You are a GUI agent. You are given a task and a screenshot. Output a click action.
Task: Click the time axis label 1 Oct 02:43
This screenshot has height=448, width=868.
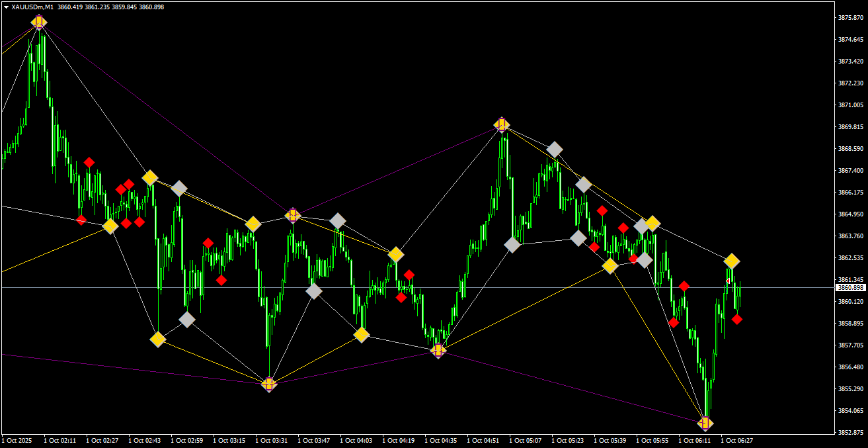(145, 440)
